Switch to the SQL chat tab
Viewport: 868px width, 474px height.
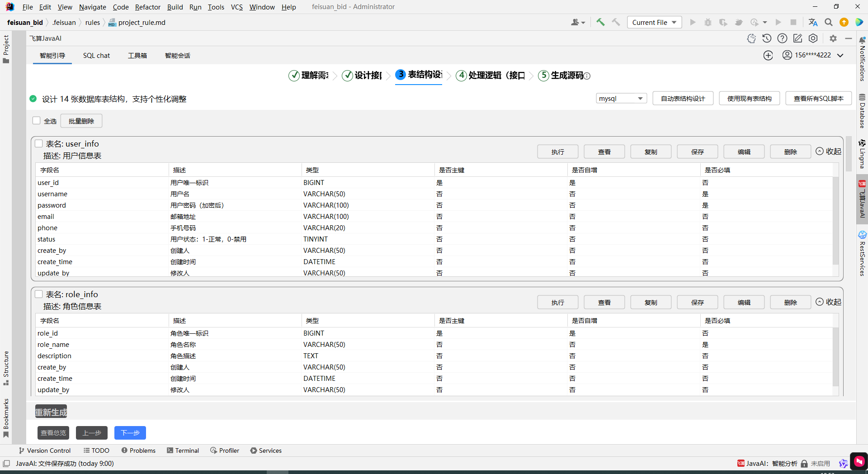coord(96,56)
